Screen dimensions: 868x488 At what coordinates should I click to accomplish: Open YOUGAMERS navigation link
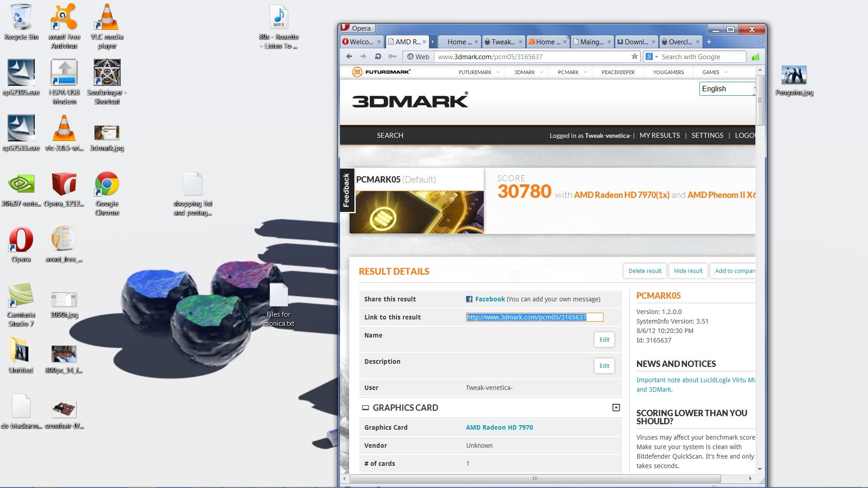click(668, 72)
